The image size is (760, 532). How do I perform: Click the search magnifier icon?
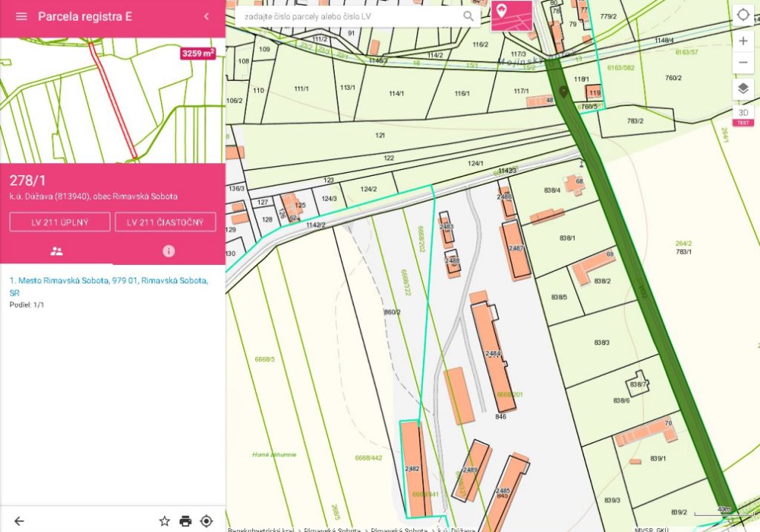tap(468, 16)
